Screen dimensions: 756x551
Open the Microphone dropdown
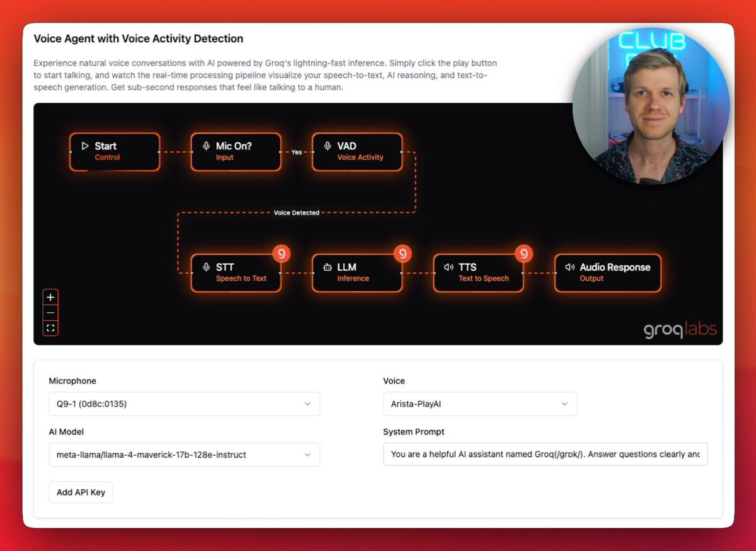coord(184,404)
